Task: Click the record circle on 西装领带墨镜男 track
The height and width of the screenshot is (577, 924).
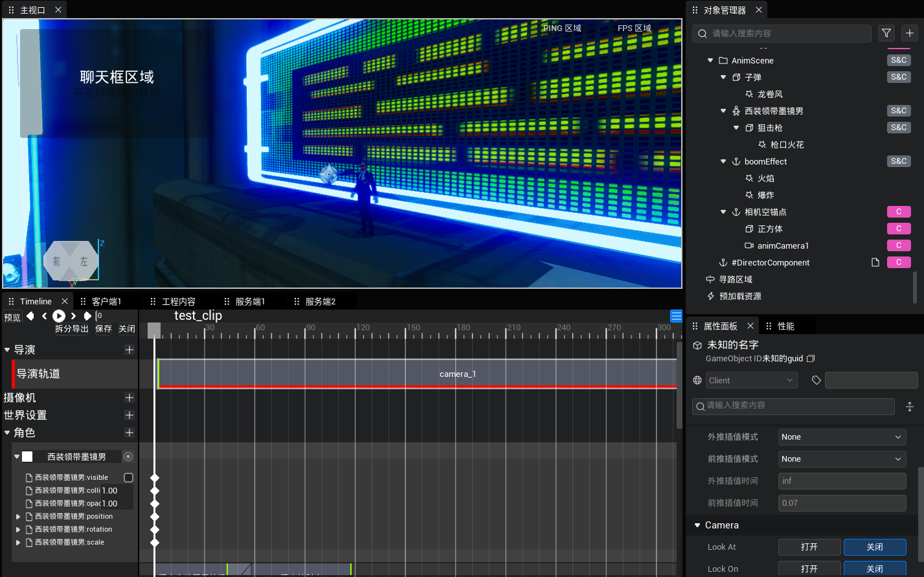Action: (128, 457)
